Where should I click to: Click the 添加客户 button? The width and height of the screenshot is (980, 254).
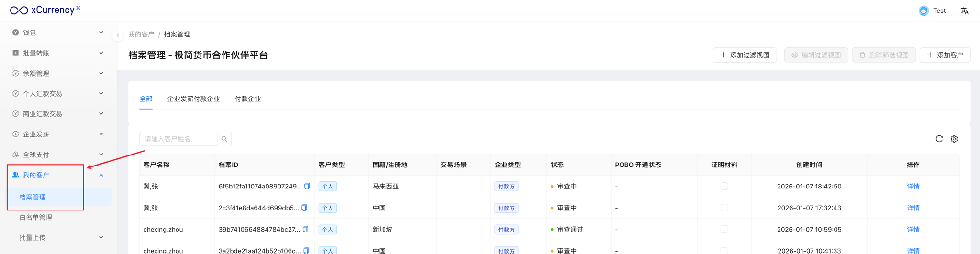point(945,55)
